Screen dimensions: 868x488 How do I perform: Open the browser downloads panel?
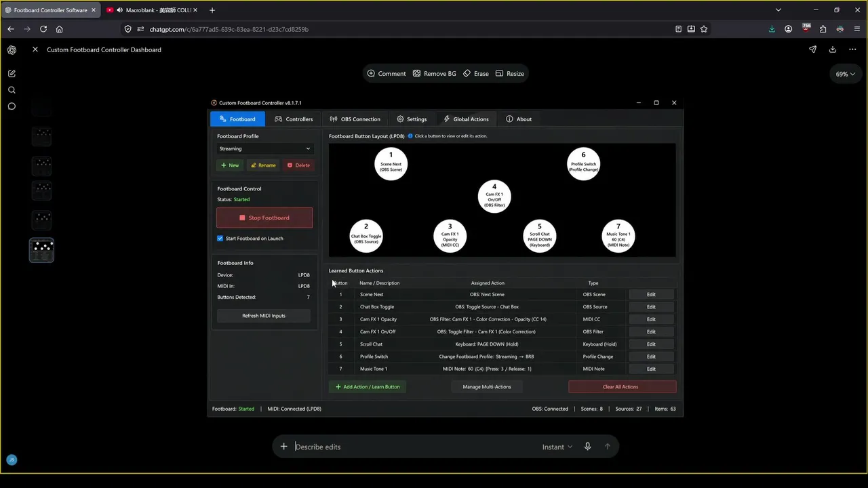pos(772,29)
